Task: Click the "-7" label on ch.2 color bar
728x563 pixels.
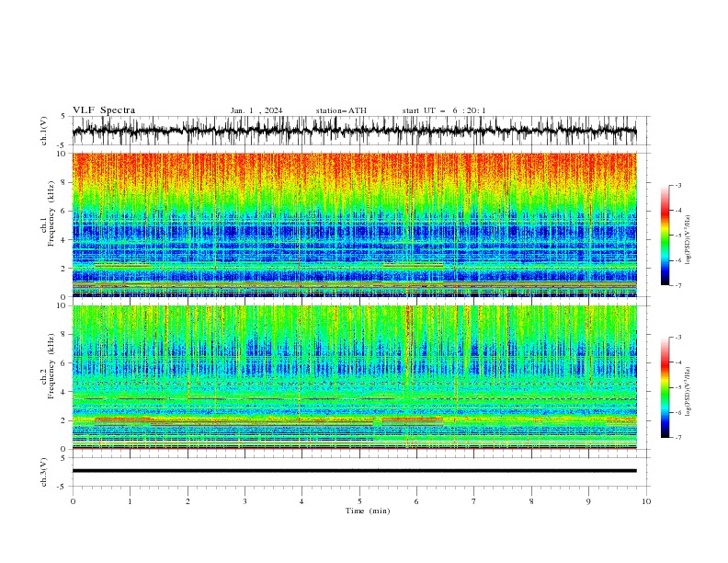Action: pos(678,438)
